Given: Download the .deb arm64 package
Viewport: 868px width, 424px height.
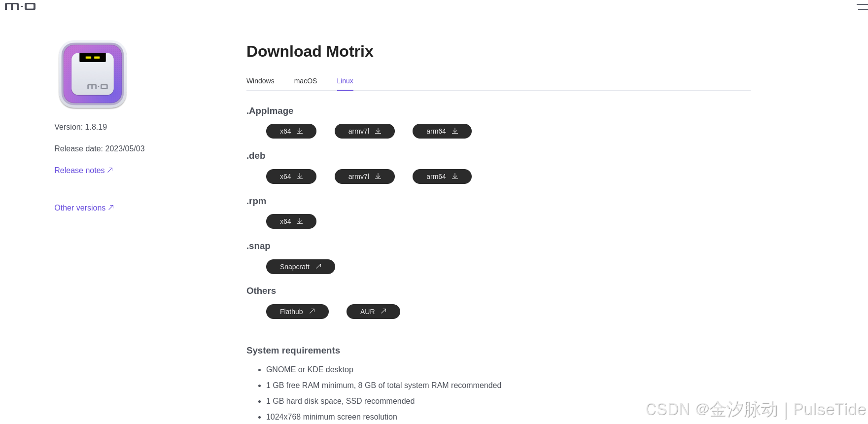Looking at the screenshot, I should point(442,177).
